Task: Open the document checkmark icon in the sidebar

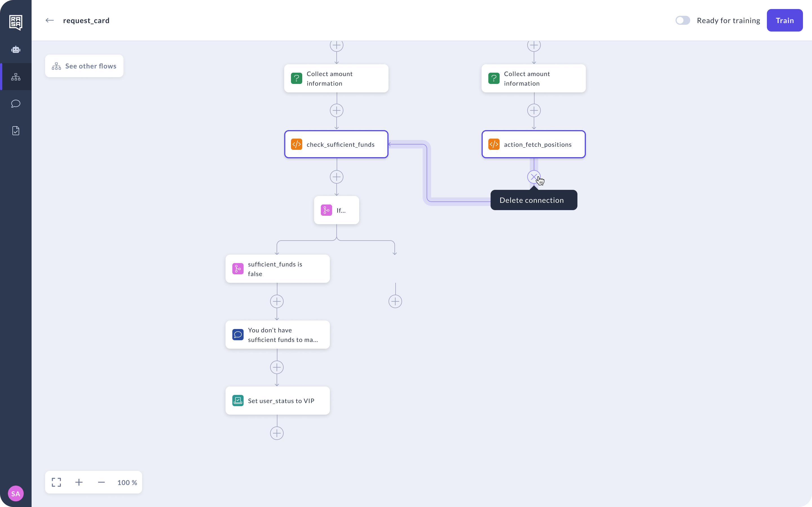Action: click(x=16, y=131)
